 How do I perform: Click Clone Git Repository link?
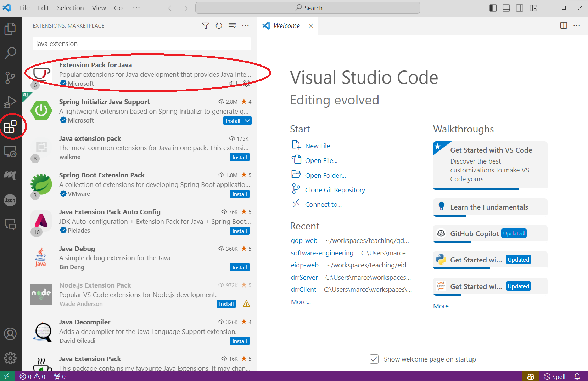pos(337,190)
